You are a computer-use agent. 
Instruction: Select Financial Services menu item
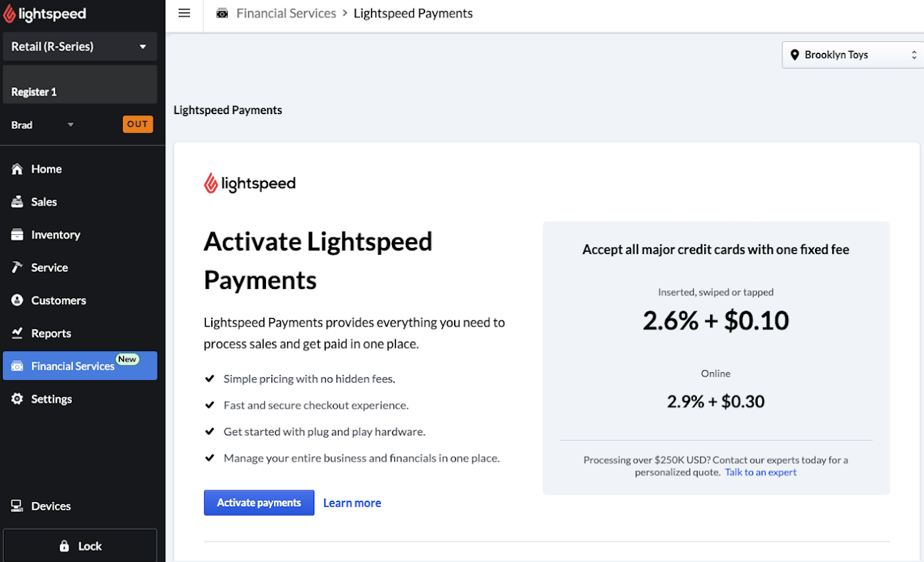[x=80, y=365]
